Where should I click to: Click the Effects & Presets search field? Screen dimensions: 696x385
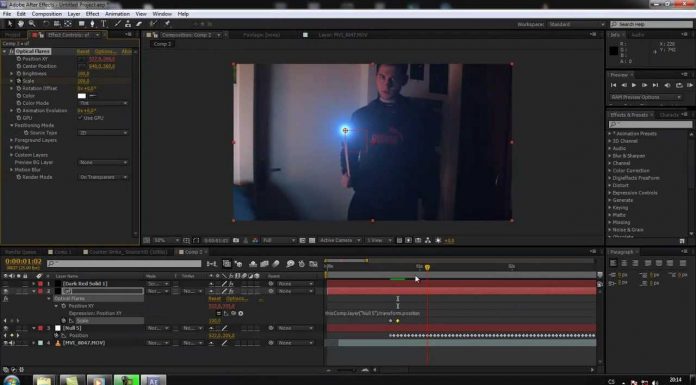coord(651,124)
